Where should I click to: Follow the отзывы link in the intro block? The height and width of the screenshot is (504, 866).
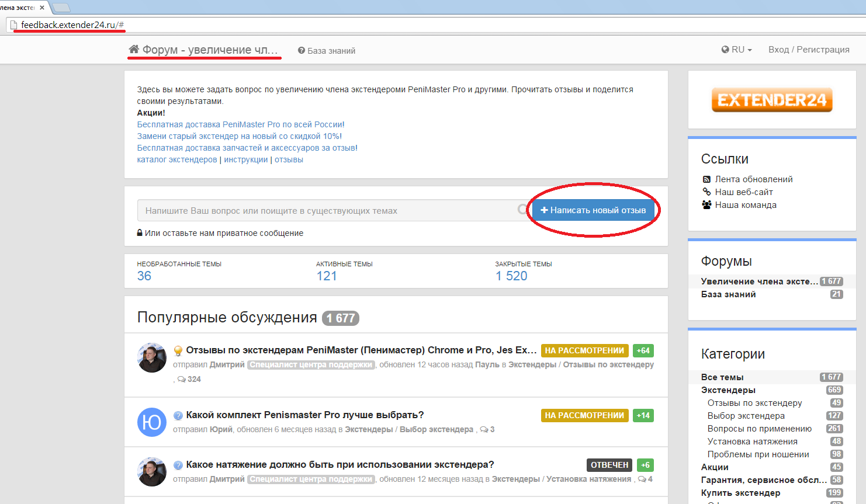289,159
